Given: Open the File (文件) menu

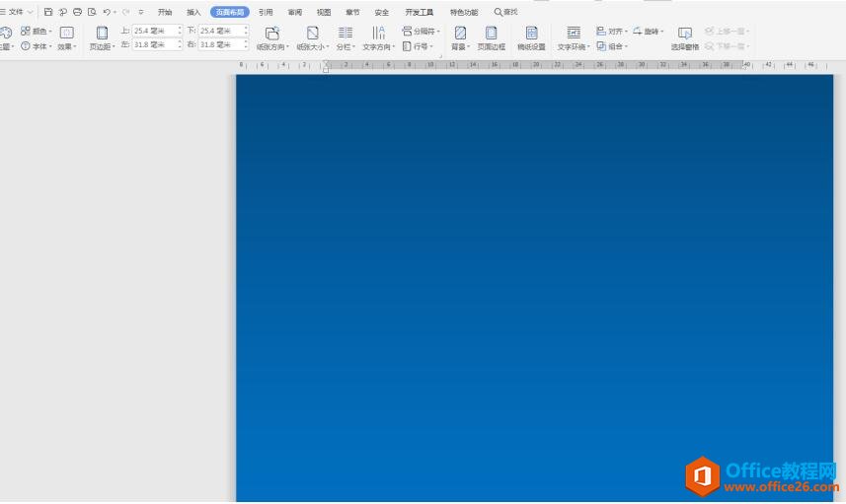Looking at the screenshot, I should pos(16,12).
